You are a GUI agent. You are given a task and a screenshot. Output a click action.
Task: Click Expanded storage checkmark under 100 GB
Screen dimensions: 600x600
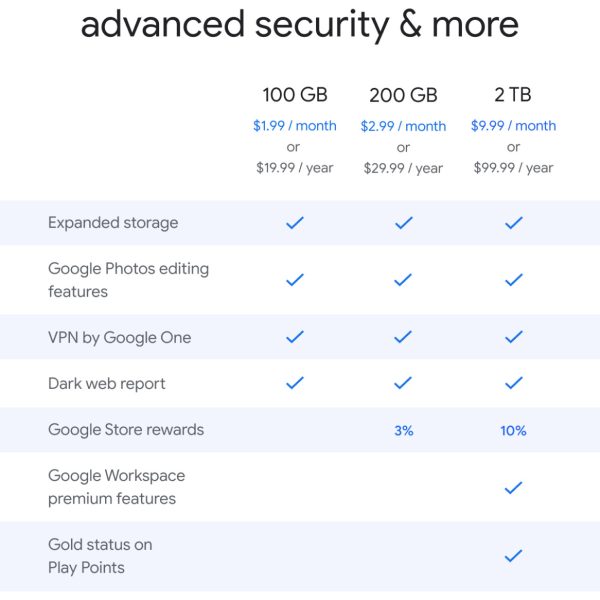coord(294,223)
